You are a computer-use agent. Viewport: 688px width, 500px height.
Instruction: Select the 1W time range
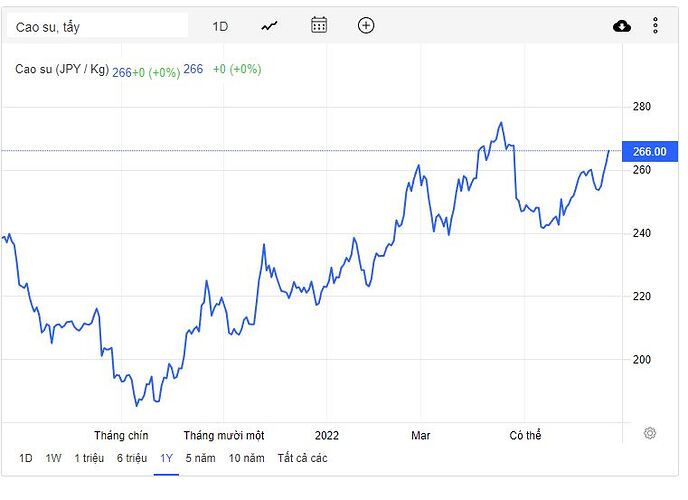coord(54,458)
